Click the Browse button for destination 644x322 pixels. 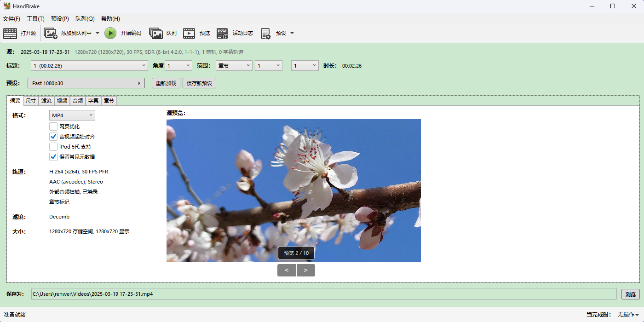coord(630,294)
